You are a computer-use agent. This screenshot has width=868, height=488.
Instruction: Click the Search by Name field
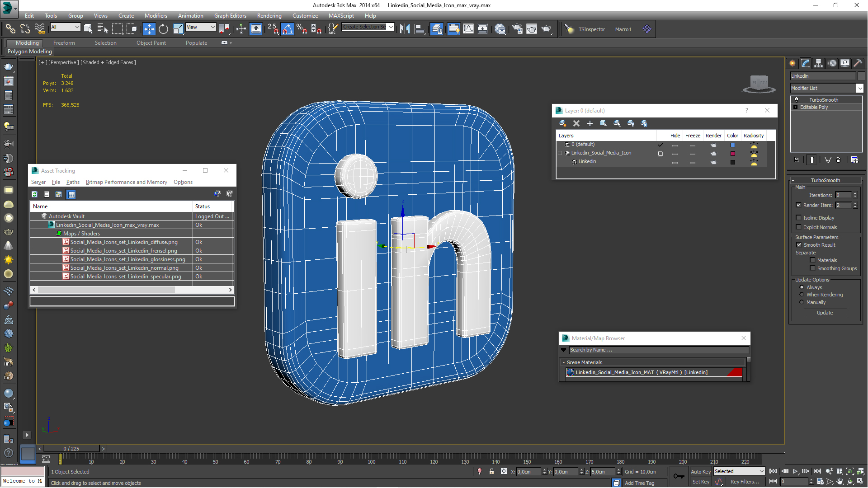pos(658,350)
